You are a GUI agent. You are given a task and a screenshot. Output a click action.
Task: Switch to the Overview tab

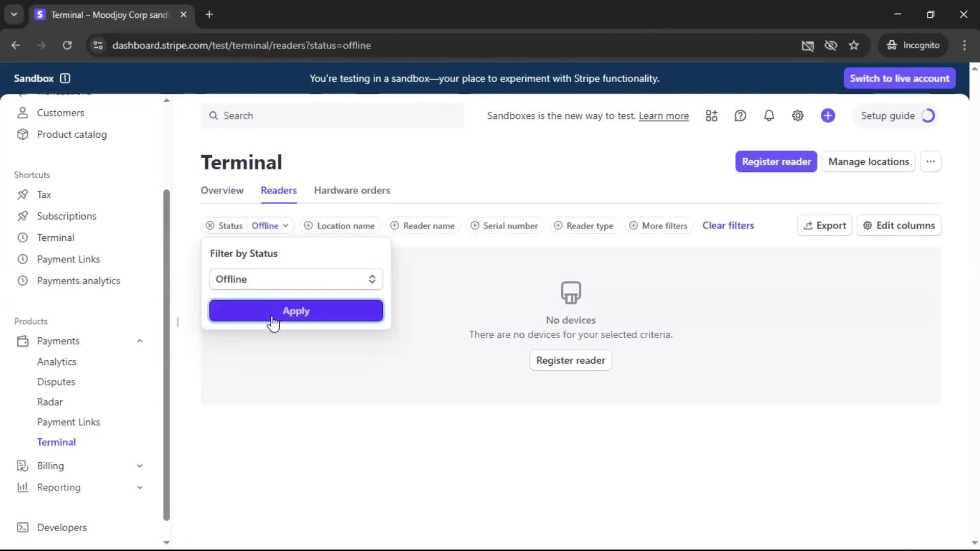[x=222, y=190]
